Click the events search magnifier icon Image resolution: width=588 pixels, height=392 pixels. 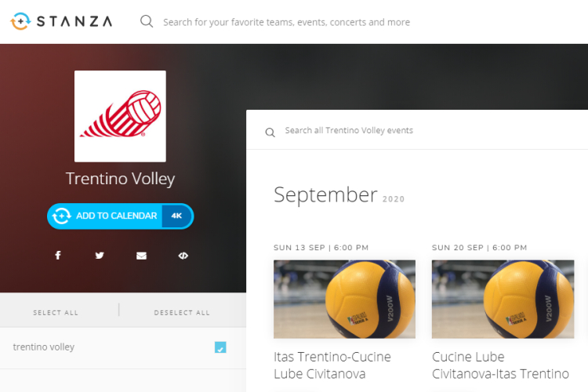pyautogui.click(x=270, y=132)
